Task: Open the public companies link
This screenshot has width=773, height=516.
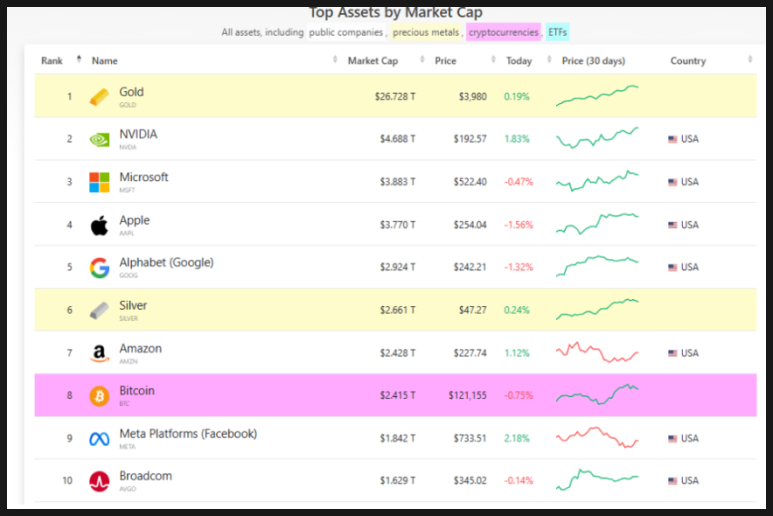Action: coord(346,32)
